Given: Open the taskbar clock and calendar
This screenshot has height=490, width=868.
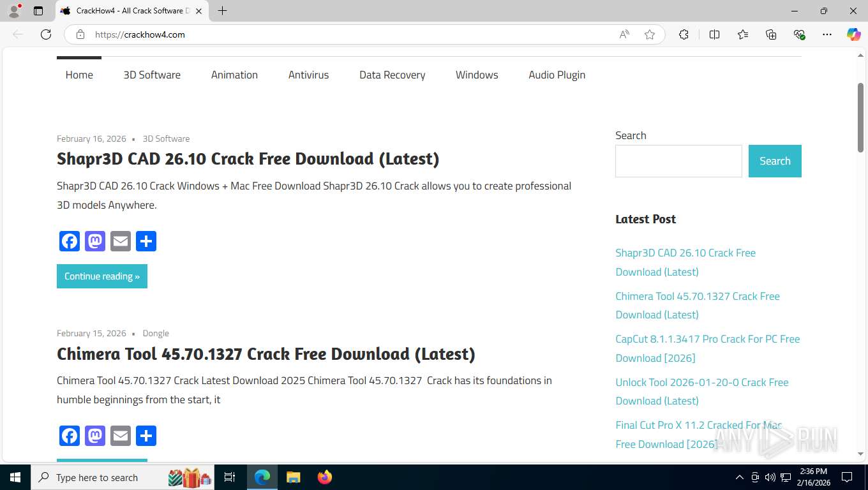Looking at the screenshot, I should pyautogui.click(x=812, y=477).
